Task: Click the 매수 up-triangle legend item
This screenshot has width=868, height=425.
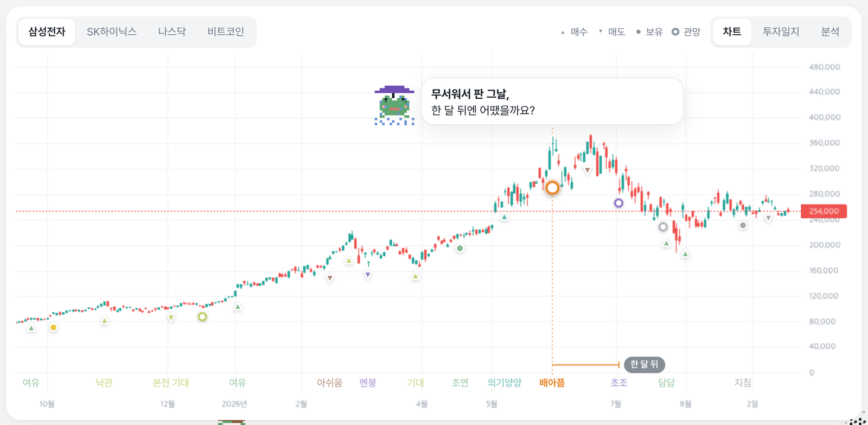Action: click(574, 32)
